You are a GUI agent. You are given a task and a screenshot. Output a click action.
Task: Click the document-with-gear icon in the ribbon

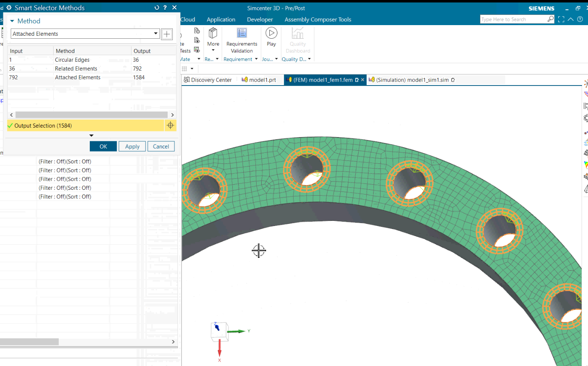pos(197,31)
